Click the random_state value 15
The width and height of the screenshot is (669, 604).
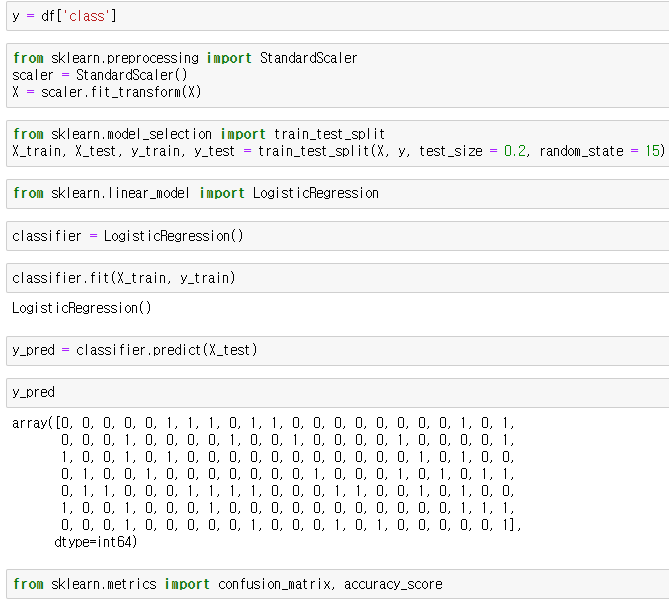[652, 151]
